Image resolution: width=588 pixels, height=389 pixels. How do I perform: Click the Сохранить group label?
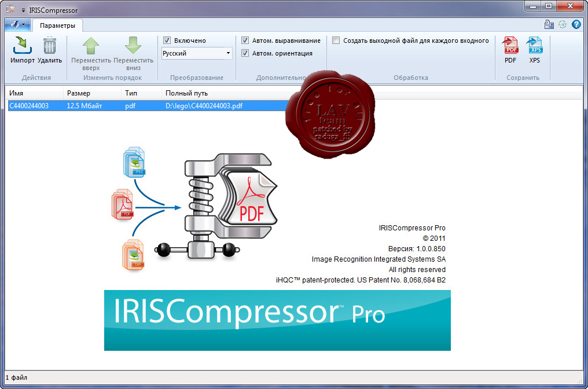[x=523, y=78]
